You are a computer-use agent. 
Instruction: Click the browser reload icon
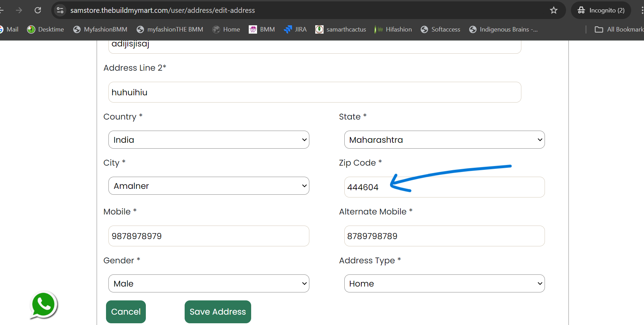pos(38,10)
